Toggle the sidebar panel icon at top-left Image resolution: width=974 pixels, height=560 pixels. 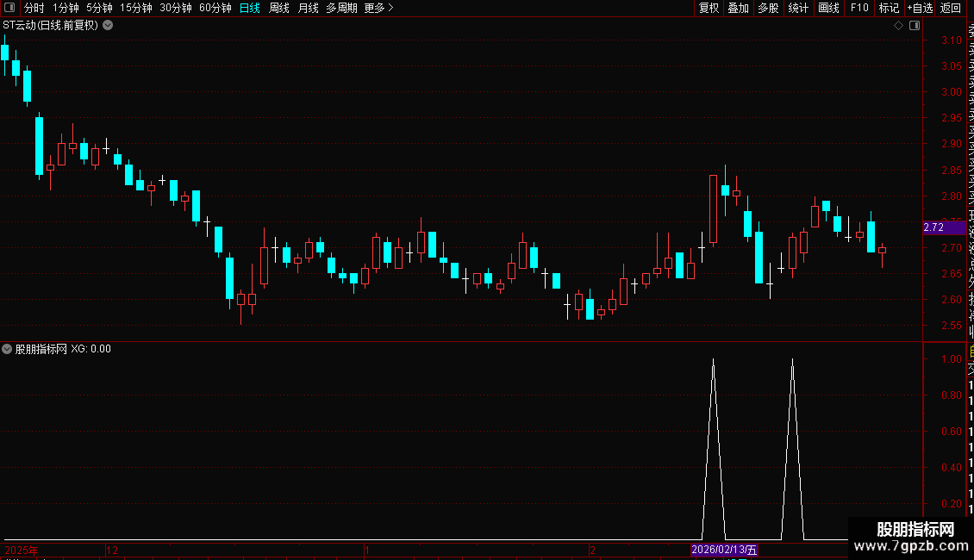click(9, 8)
